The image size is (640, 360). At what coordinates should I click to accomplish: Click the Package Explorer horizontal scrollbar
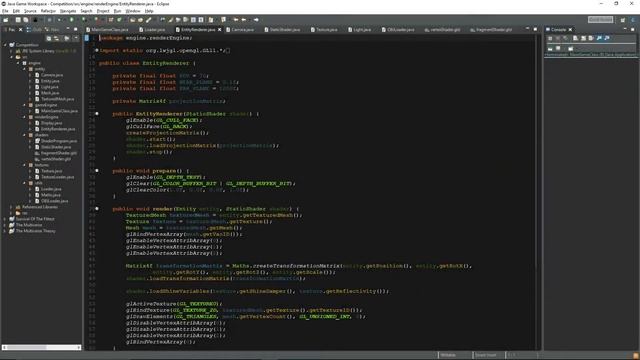[x=41, y=347]
